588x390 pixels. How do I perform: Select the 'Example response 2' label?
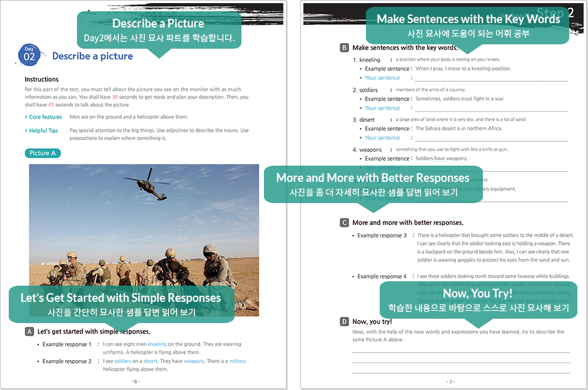click(67, 361)
